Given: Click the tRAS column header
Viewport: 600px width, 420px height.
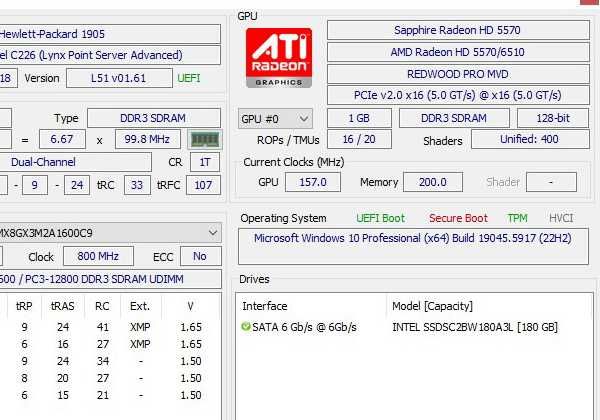Looking at the screenshot, I should [63, 306].
